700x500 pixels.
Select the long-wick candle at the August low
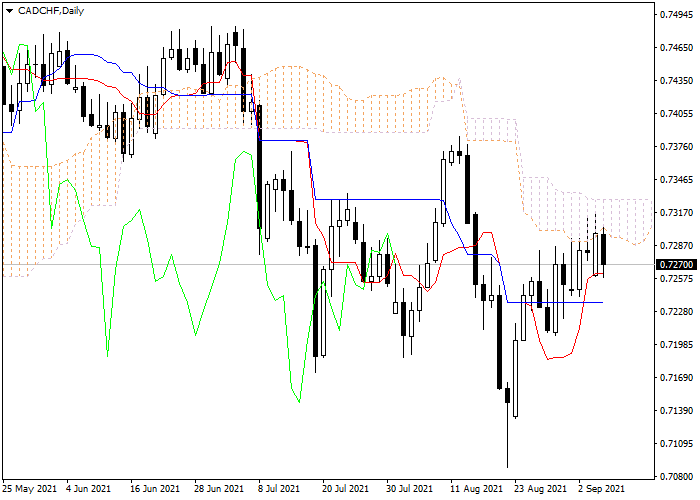(508, 424)
